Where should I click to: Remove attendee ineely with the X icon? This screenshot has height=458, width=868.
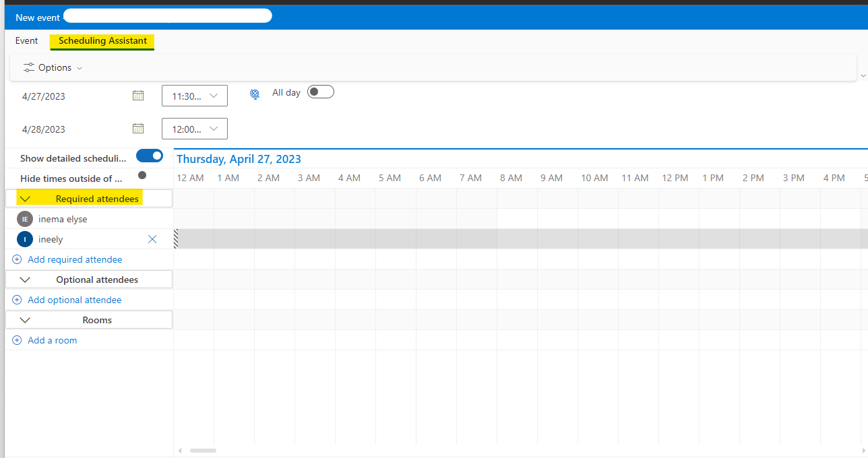pyautogui.click(x=152, y=239)
